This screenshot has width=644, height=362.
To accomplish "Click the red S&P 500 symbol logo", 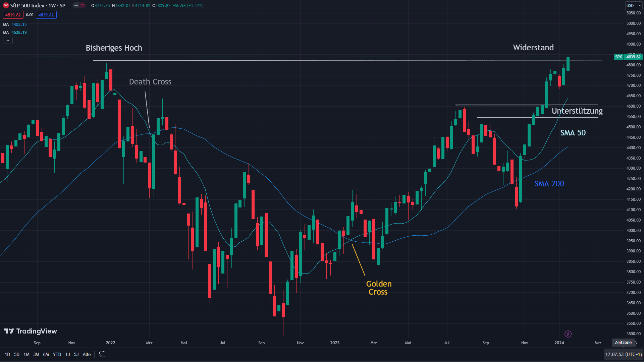I will 6,5.
